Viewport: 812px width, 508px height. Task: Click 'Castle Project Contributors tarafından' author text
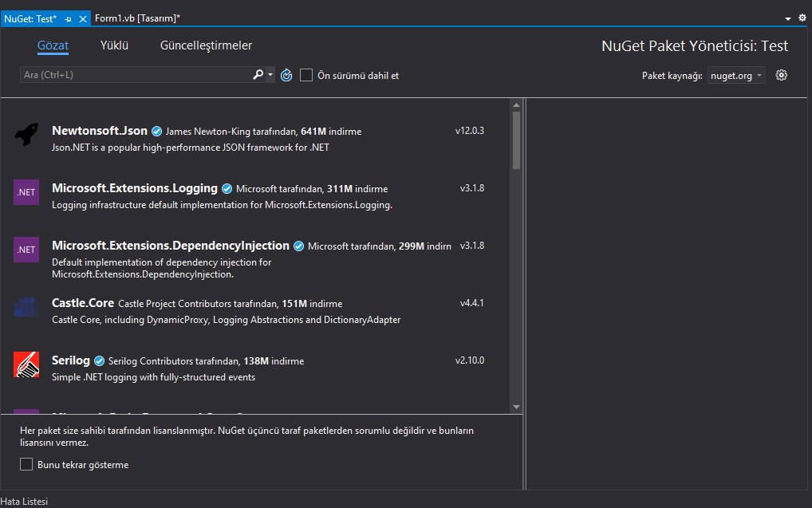(199, 304)
